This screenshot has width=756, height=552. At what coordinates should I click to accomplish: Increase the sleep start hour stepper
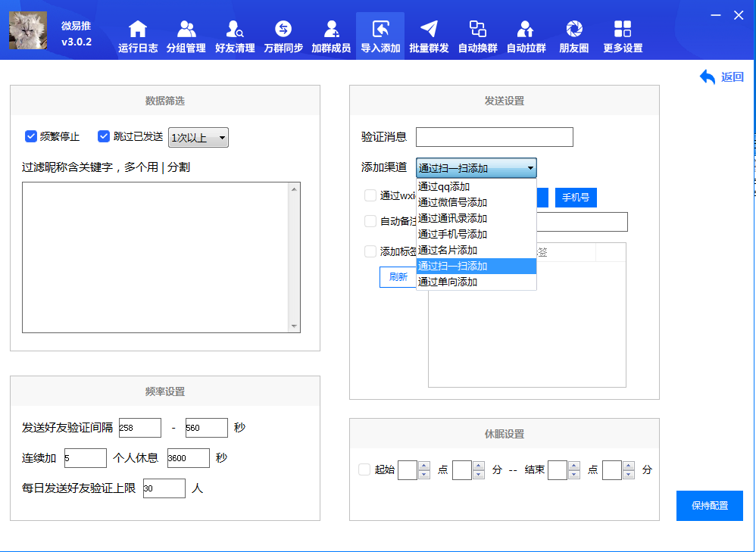(x=423, y=466)
